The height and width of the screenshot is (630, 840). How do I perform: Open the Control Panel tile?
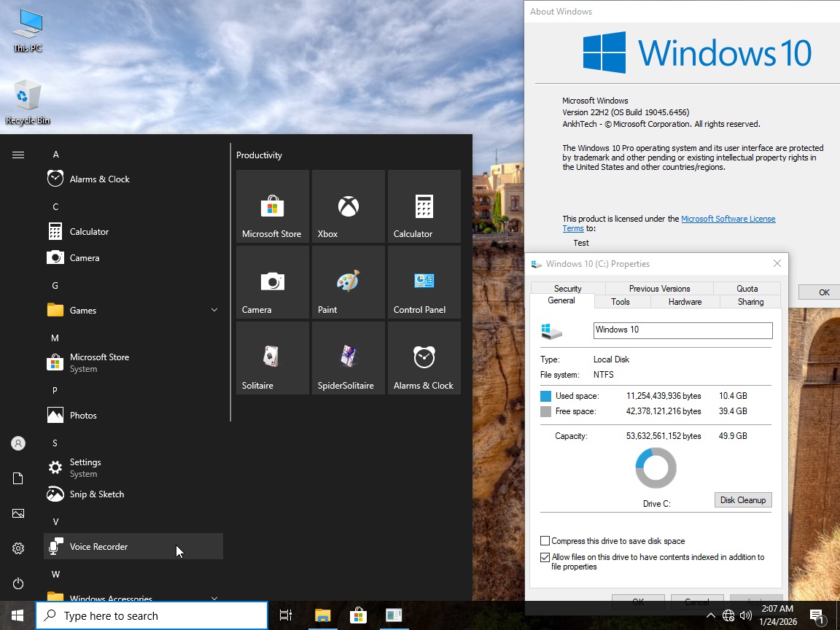[x=424, y=282]
